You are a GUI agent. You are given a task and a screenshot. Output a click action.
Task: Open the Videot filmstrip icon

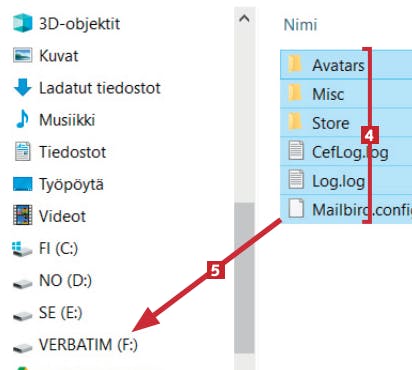pyautogui.click(x=23, y=215)
